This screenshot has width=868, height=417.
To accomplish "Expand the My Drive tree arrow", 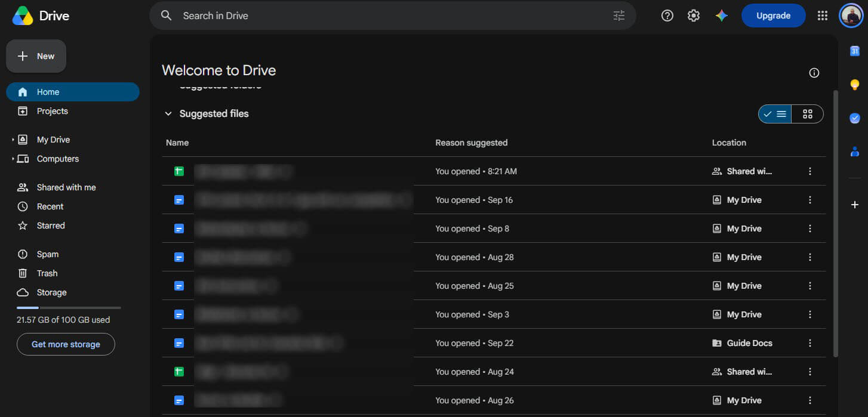I will tap(13, 140).
